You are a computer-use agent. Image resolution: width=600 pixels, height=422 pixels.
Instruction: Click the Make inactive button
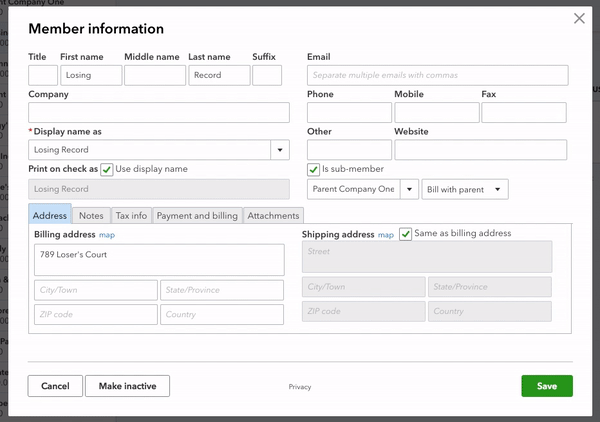[127, 386]
